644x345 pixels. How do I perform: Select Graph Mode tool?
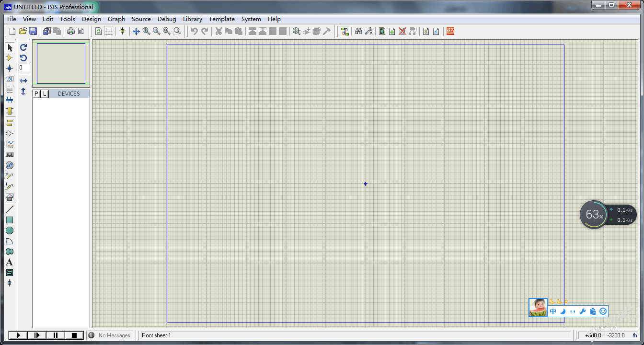coord(10,144)
